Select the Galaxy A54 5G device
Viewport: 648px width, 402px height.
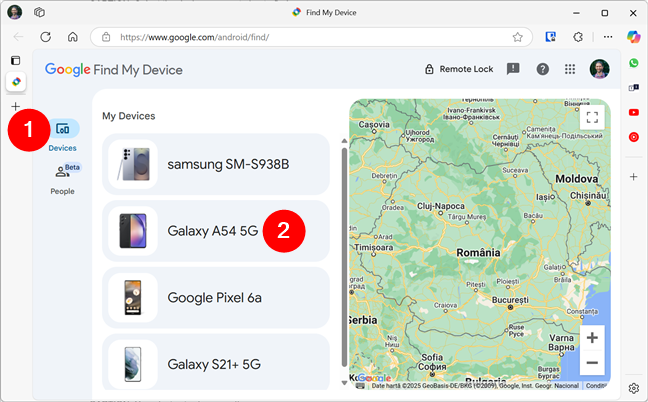tap(216, 231)
